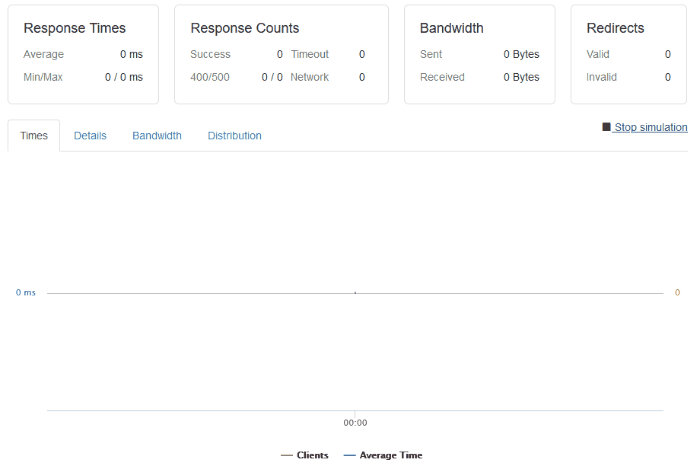The height and width of the screenshot is (466, 700).
Task: Click the Min/Max value 0 / 0 ms
Action: pyautogui.click(x=124, y=77)
